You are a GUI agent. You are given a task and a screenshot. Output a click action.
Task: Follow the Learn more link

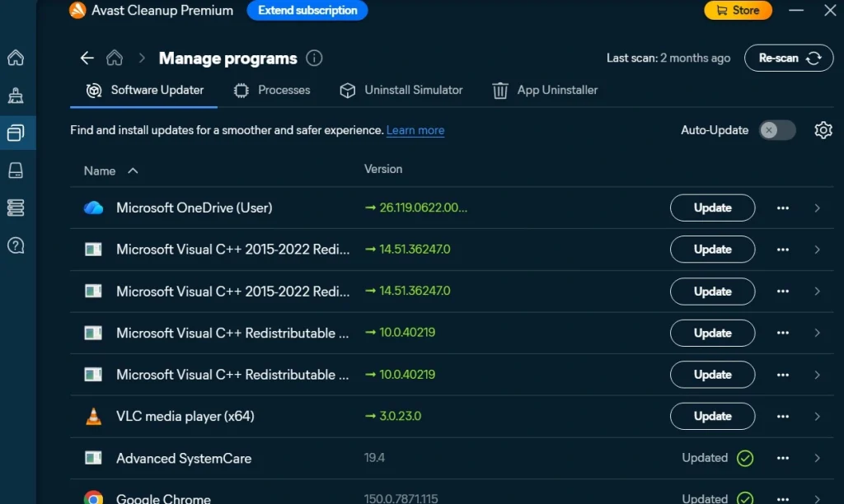point(415,130)
